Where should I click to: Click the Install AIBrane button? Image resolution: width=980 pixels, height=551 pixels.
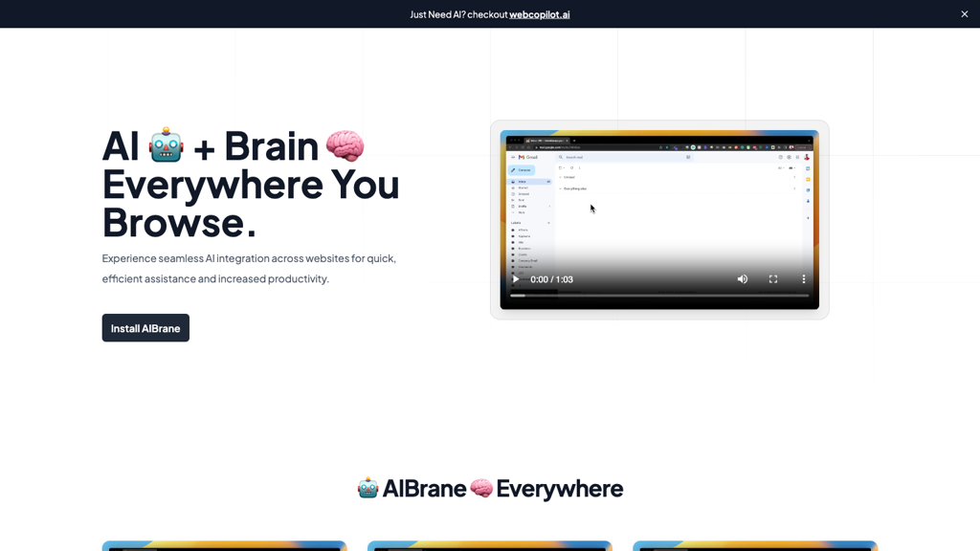145,327
